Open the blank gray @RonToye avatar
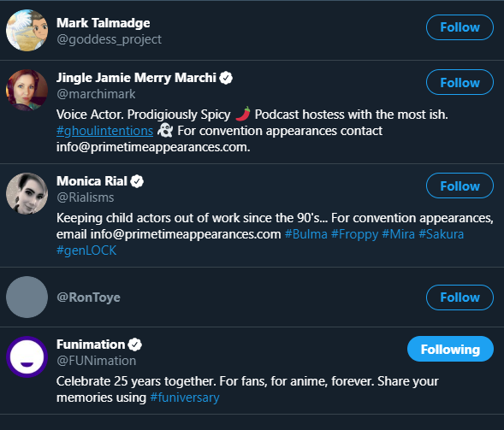 pos(27,297)
